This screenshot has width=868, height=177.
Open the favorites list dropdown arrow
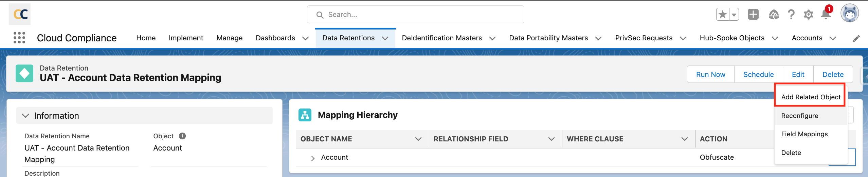734,15
